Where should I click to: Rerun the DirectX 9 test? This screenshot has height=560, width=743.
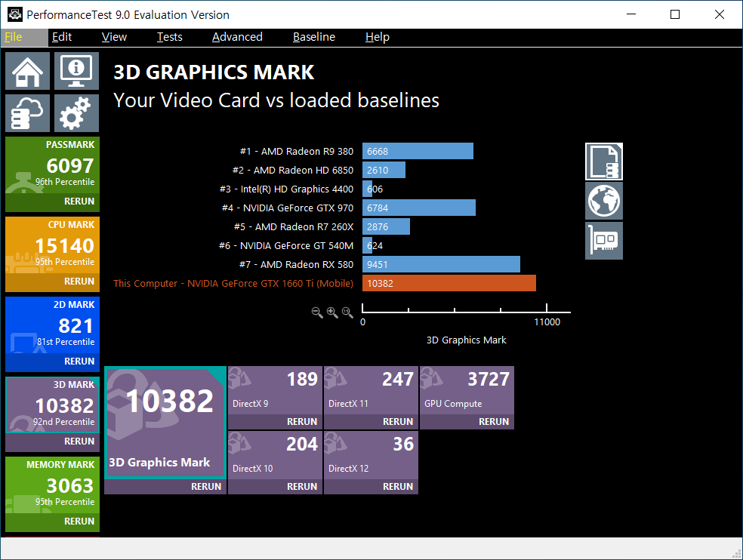pos(276,422)
